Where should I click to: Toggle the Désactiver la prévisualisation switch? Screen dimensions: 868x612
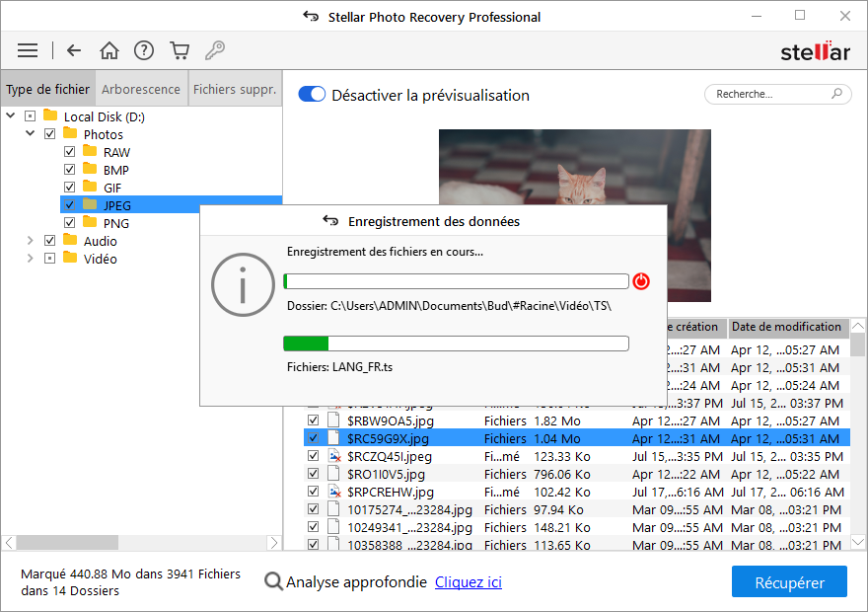tap(312, 95)
